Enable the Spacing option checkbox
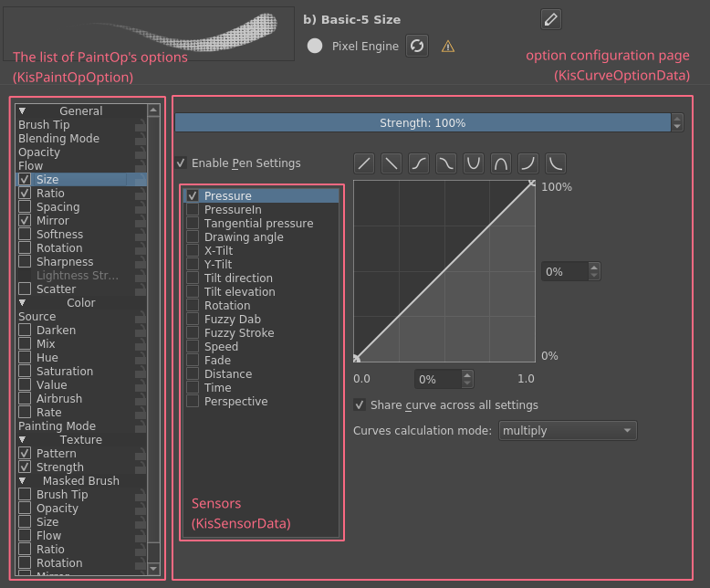Screen dimensions: 710x588 (x=25, y=206)
